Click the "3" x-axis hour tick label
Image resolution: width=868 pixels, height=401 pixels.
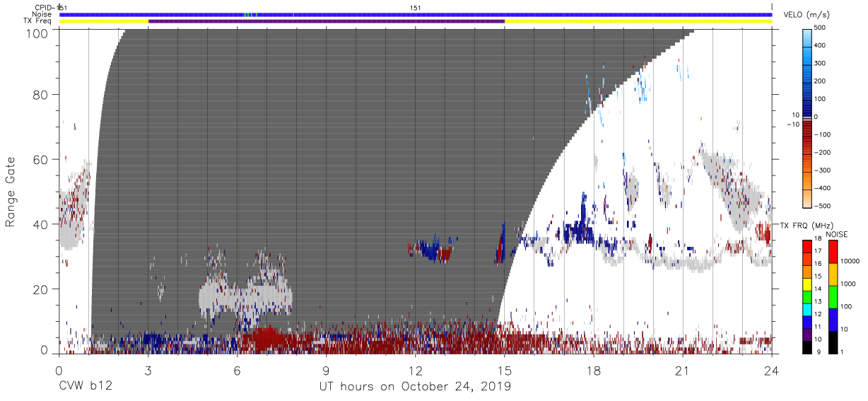(148, 371)
